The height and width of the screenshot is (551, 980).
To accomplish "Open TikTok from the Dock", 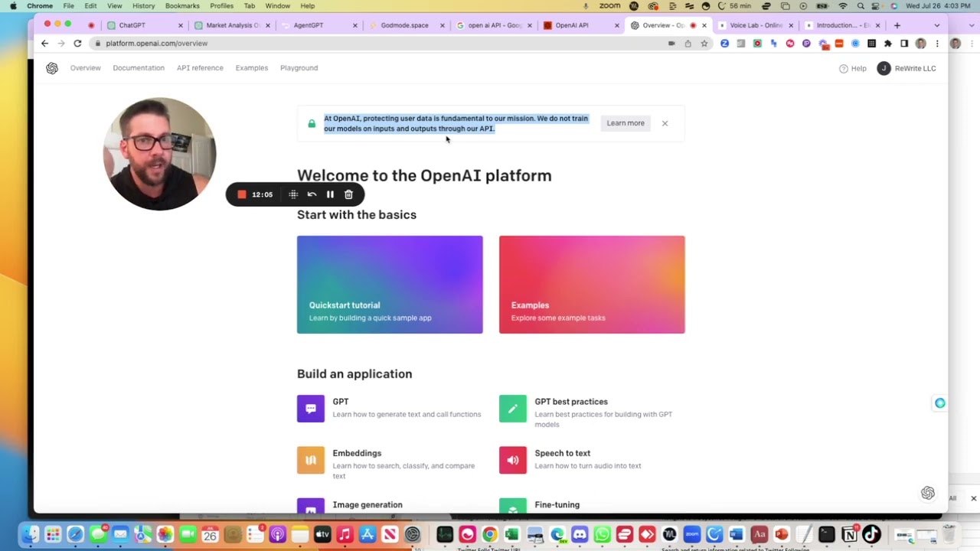I will (871, 534).
